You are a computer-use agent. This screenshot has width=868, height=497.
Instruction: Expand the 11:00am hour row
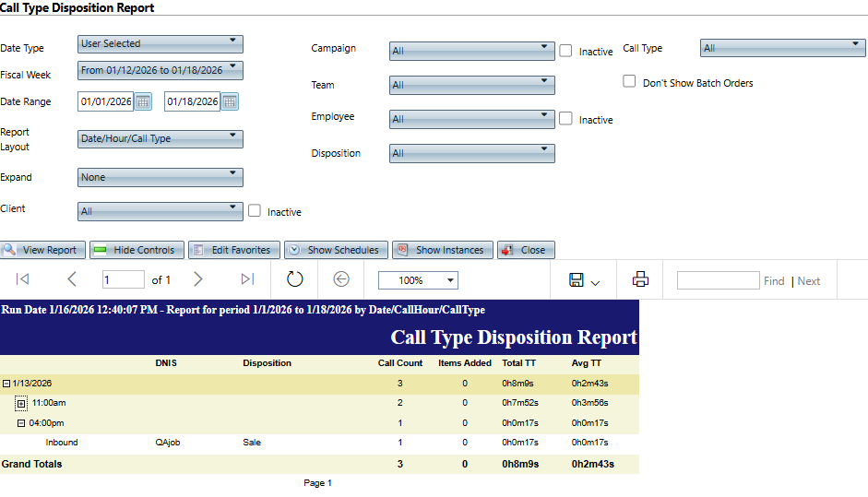[21, 403]
